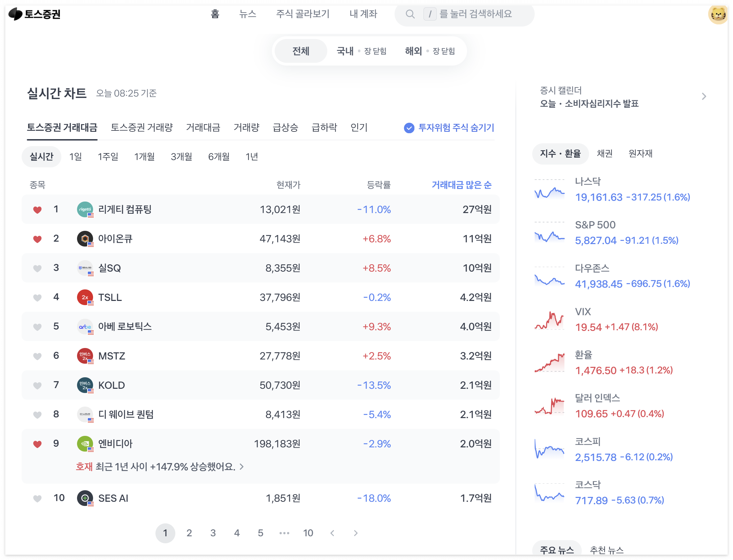Select the 국내 market tab
733x560 pixels.
[361, 51]
